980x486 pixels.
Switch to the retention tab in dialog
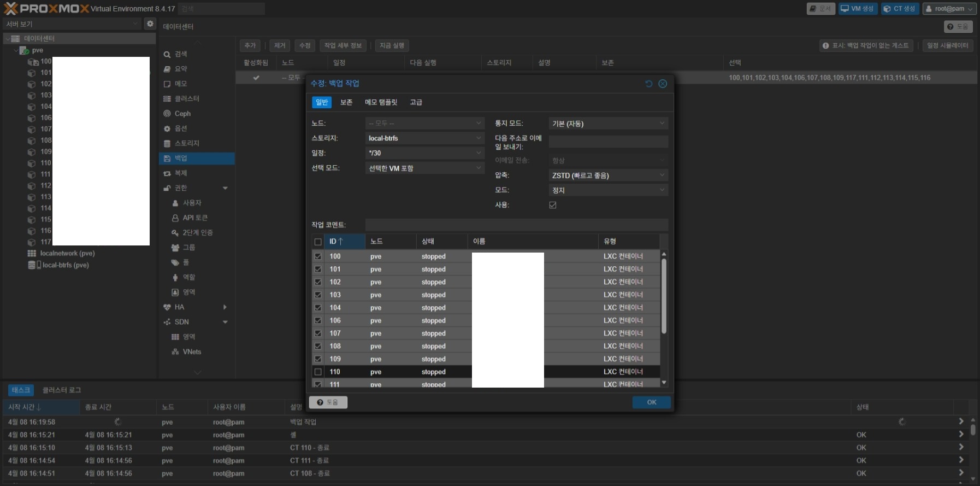pos(346,102)
